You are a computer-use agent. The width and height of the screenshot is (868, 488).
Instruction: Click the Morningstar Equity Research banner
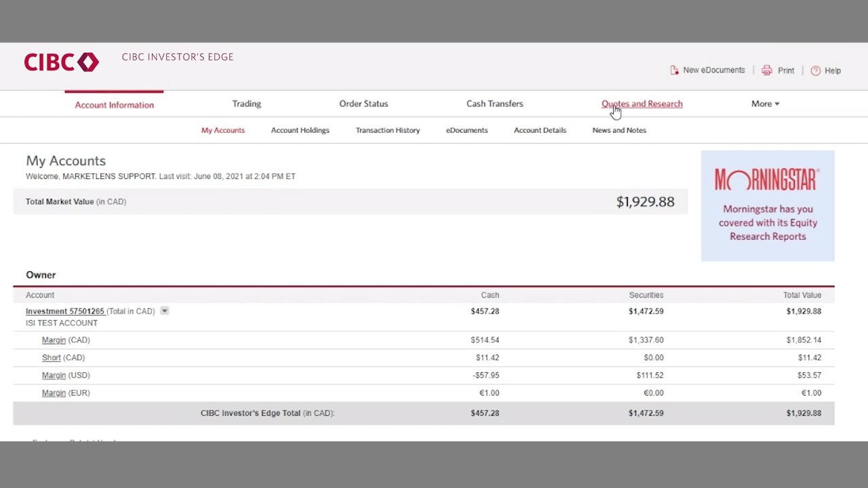[768, 206]
